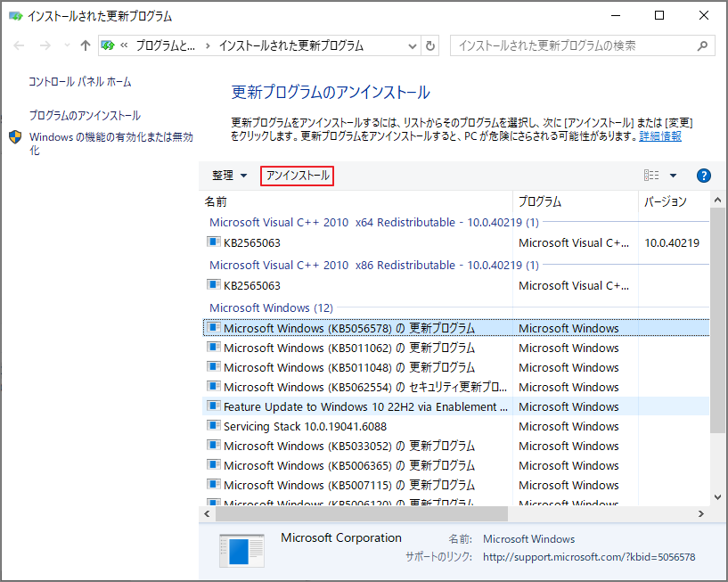
Task: Open the 整理 dropdown menu
Action: click(223, 175)
